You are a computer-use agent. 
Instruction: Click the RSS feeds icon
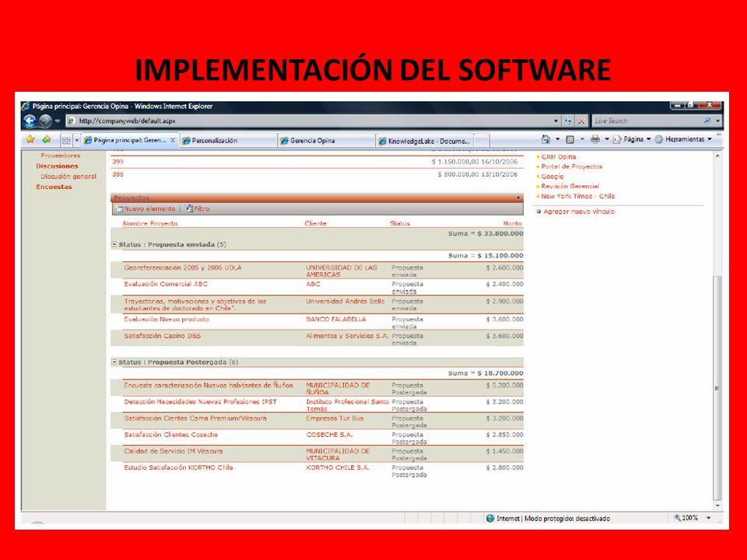coord(570,139)
